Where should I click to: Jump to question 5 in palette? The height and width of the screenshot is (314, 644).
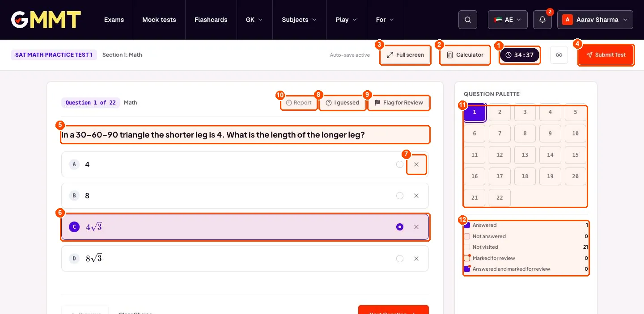576,112
